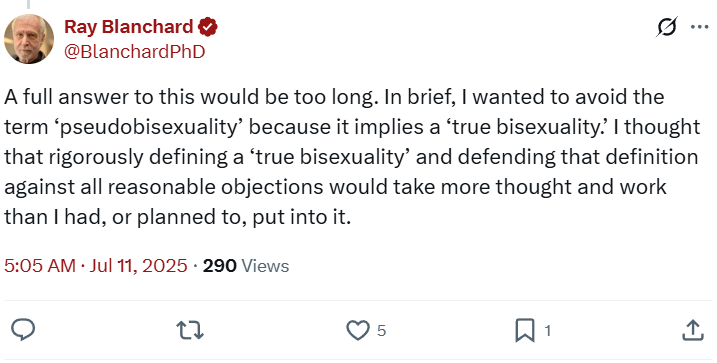Open the share upload-arrow icon

[x=693, y=330]
